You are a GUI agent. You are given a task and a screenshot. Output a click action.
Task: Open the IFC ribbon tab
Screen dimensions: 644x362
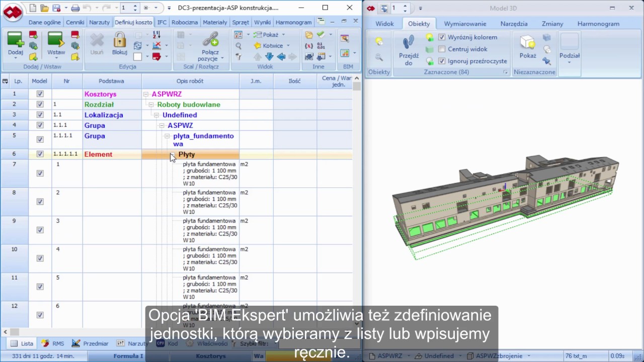pos(162,22)
